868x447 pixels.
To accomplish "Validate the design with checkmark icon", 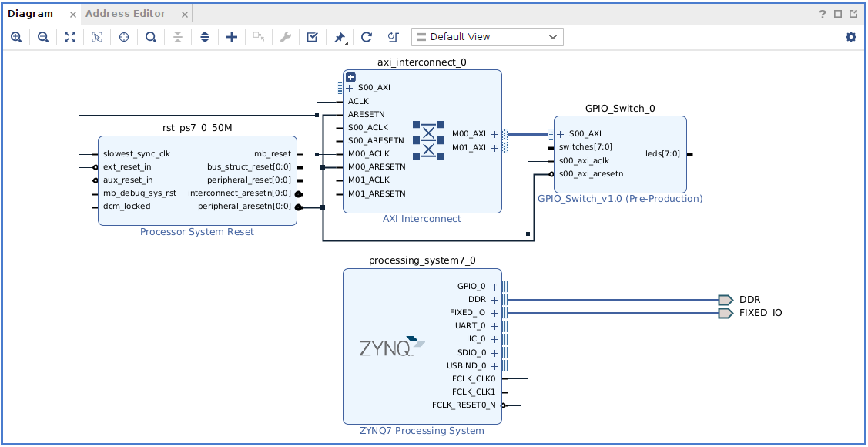I will point(312,37).
